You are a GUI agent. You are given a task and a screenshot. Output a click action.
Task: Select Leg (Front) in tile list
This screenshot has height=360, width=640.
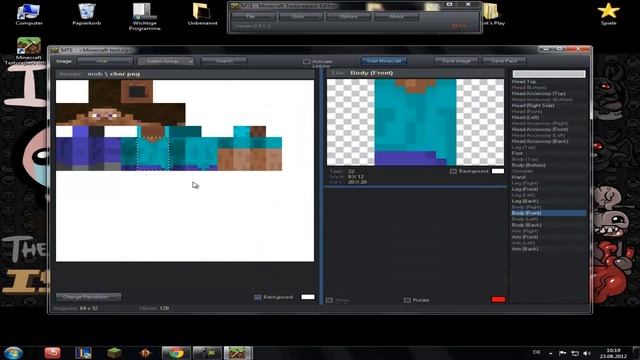point(525,189)
